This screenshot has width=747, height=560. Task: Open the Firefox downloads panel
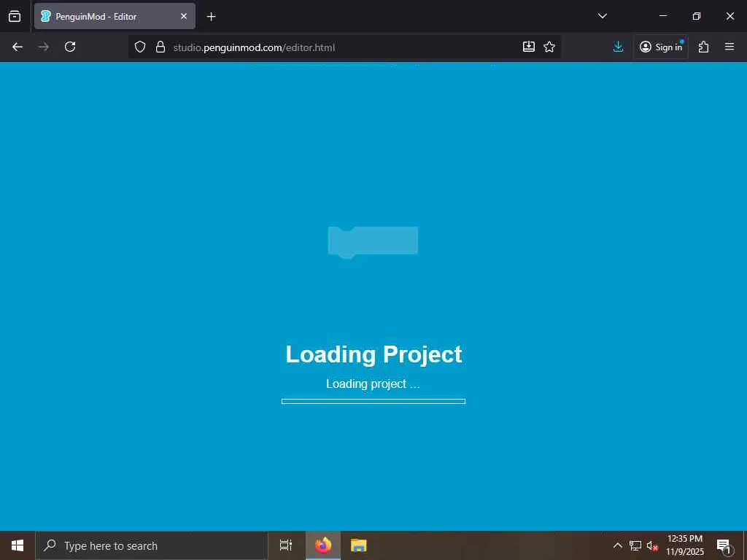[x=619, y=47]
